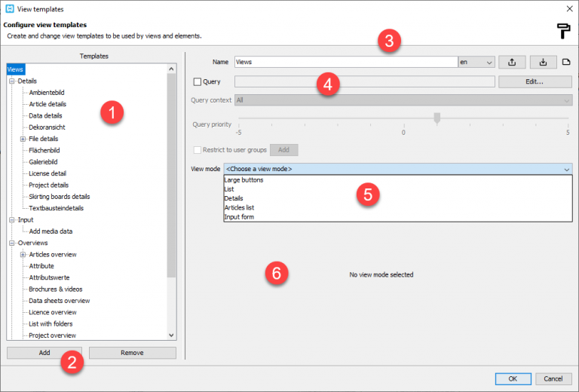
Task: Click the Query priority slider handle
Action: [437, 118]
